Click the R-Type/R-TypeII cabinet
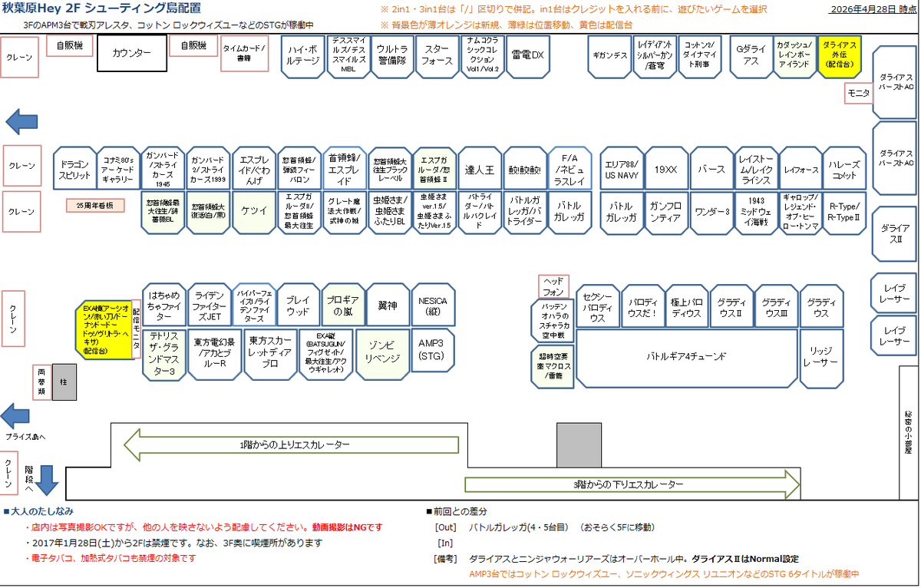 (x=846, y=213)
